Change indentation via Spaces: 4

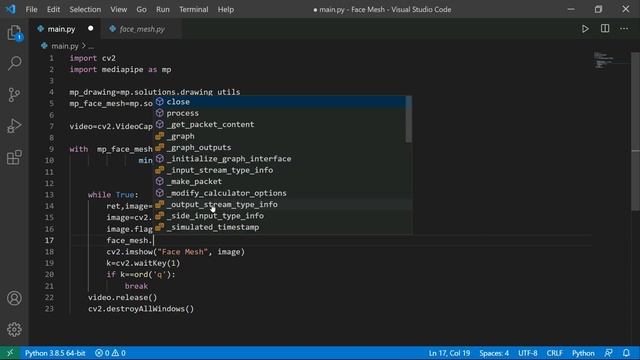coord(494,353)
